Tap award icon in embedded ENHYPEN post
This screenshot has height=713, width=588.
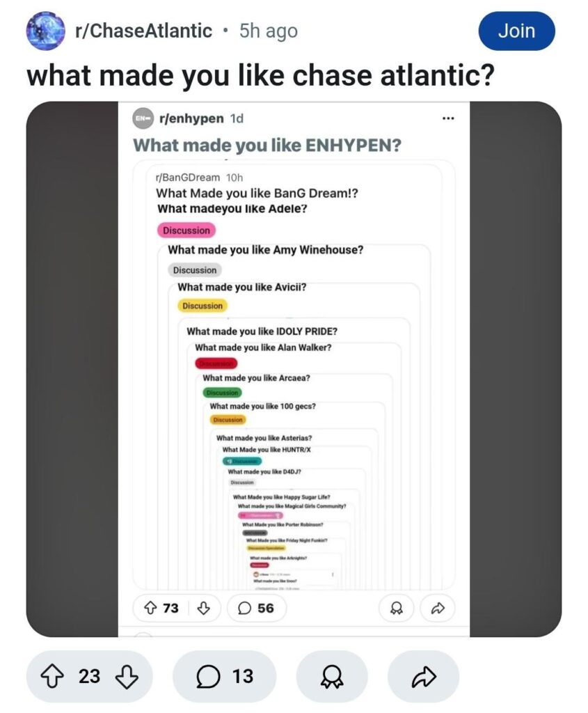click(396, 608)
